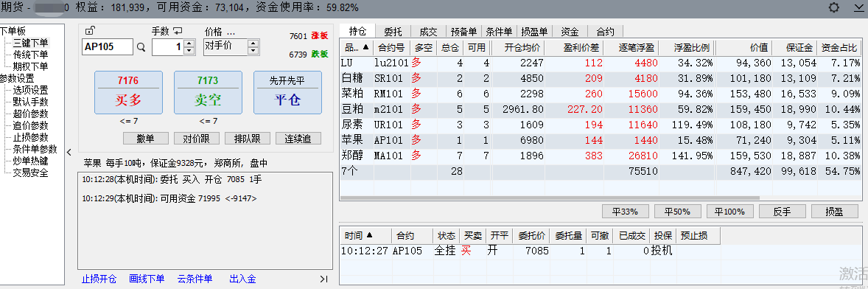Open the 出入金 link

click(242, 279)
